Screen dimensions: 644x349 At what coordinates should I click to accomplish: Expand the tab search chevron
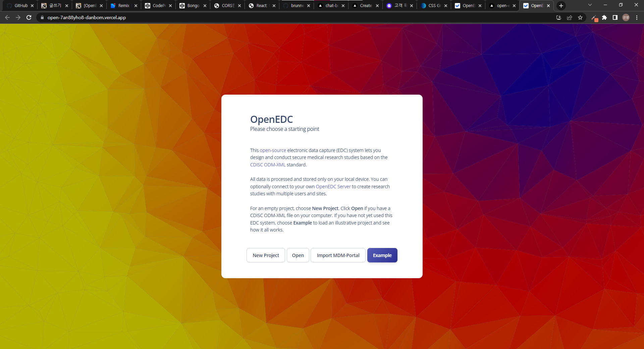pyautogui.click(x=590, y=5)
